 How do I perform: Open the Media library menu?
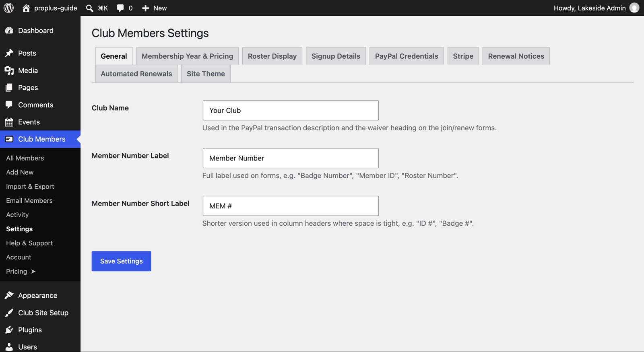[x=40, y=70]
